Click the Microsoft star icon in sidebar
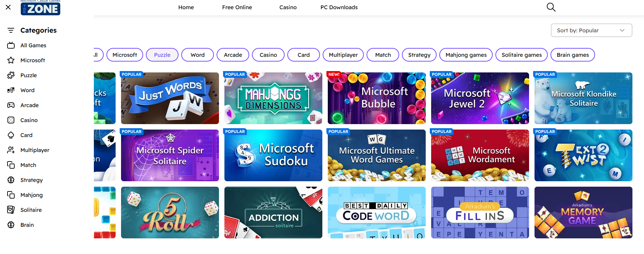The image size is (644, 254). point(11,60)
